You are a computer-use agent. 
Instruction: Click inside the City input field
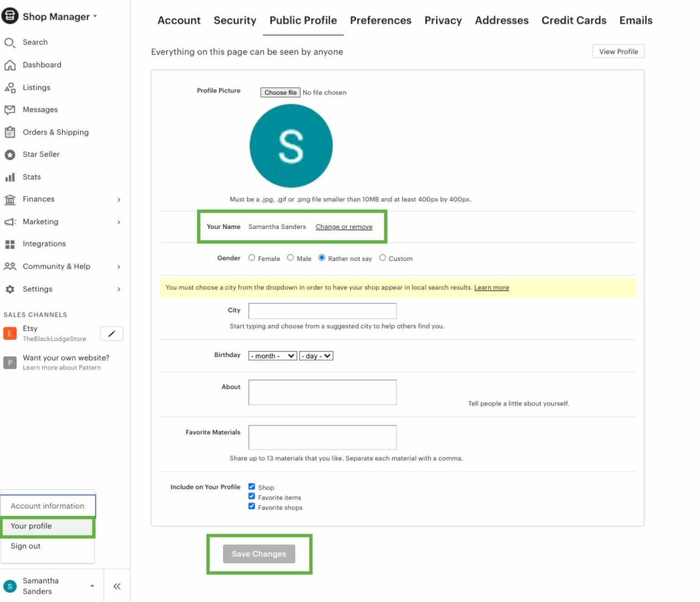click(x=322, y=310)
